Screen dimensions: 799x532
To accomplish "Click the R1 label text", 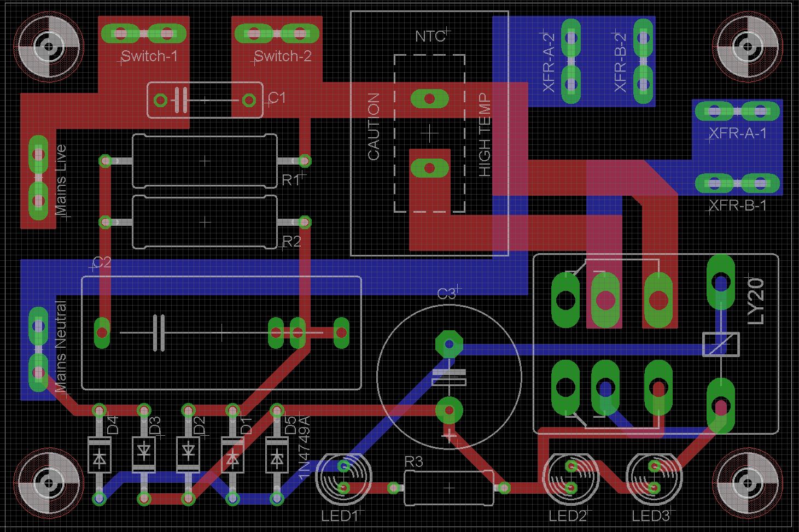I will [291, 180].
